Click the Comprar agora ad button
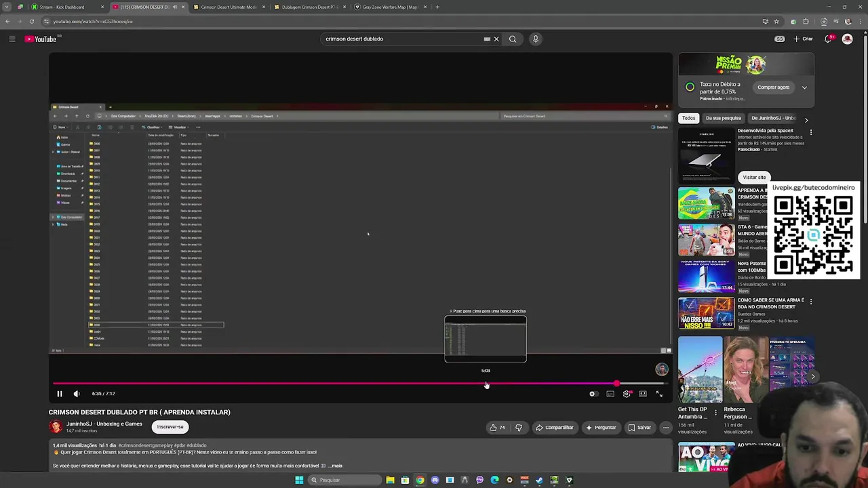The height and width of the screenshot is (488, 868). (774, 87)
